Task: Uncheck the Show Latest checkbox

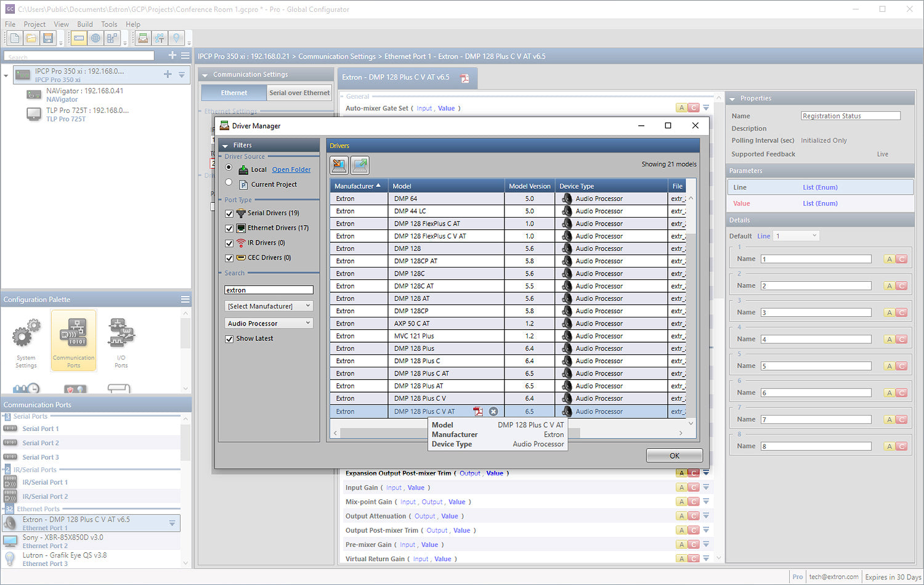Action: point(229,339)
